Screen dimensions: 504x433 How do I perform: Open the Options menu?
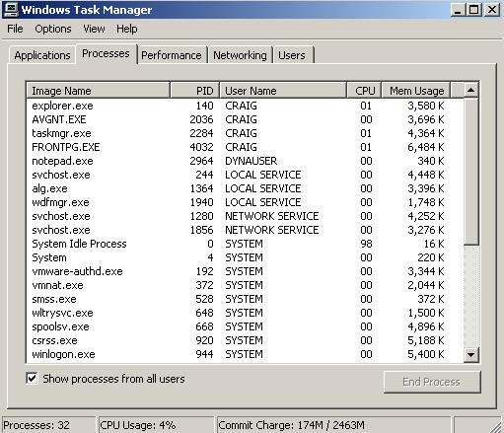pyautogui.click(x=53, y=29)
